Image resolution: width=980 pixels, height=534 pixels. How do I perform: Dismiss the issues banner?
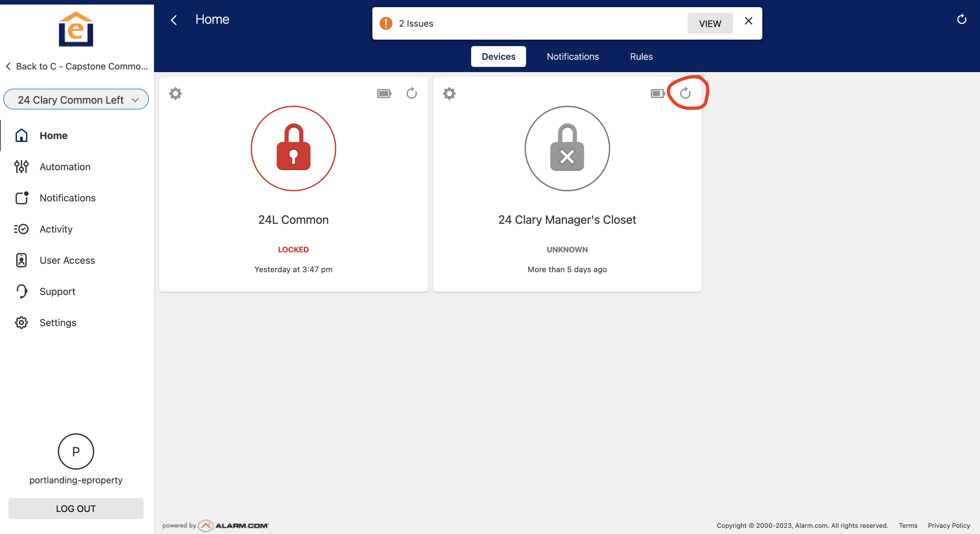click(x=748, y=21)
